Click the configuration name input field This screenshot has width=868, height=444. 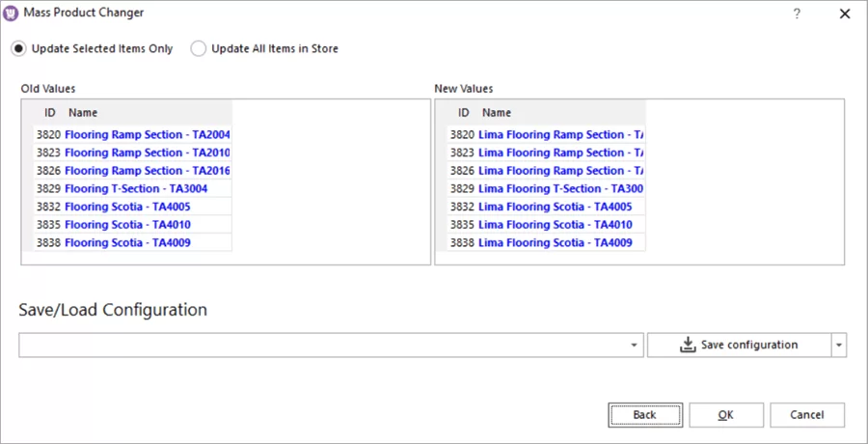coord(321,345)
